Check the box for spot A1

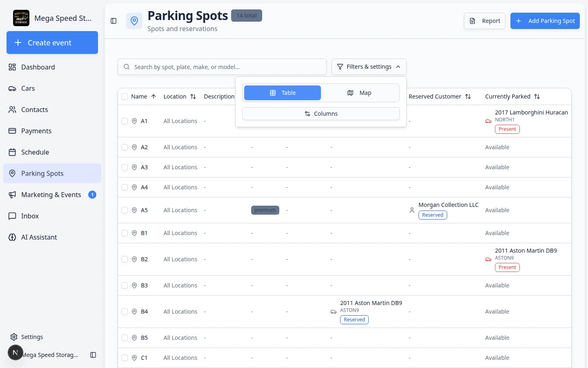[125, 121]
